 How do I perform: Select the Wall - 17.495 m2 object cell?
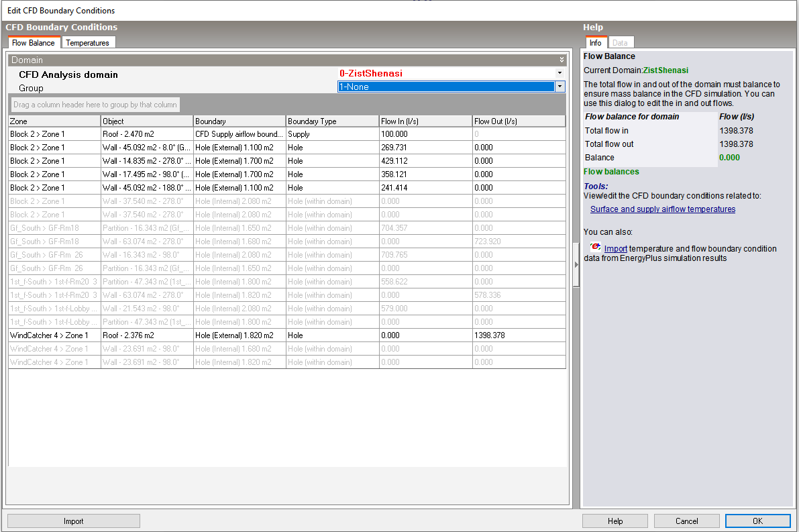click(x=148, y=174)
